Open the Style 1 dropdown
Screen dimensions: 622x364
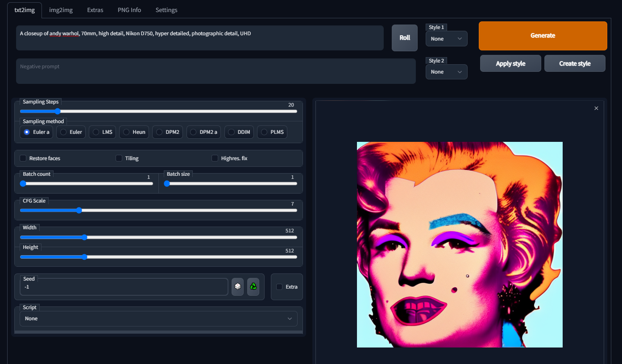(x=446, y=39)
